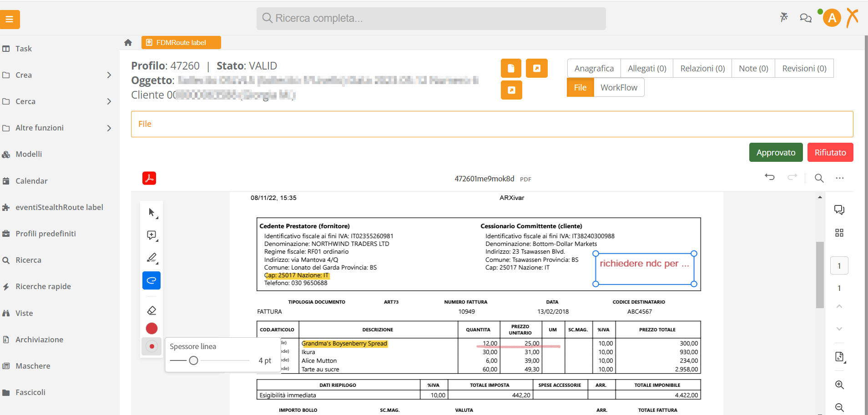Switch to the WorkFlow tab

point(619,87)
